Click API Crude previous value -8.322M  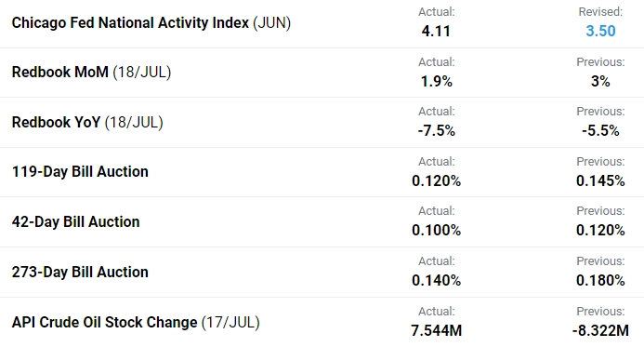click(600, 330)
